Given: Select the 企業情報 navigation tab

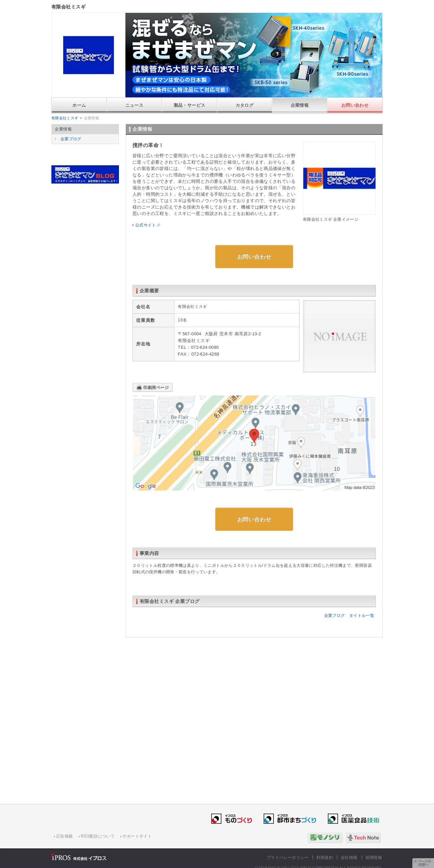Looking at the screenshot, I should point(299,105).
